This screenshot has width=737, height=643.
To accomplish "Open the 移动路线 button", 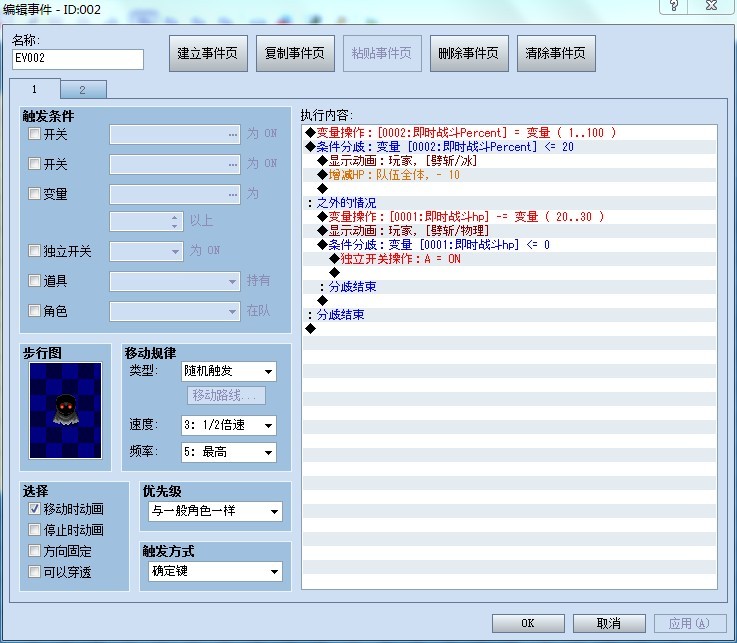I will [x=226, y=395].
